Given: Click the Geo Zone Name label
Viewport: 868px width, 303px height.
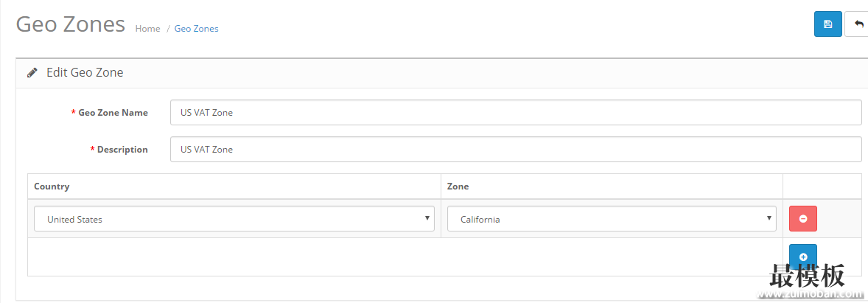Looking at the screenshot, I should point(113,113).
